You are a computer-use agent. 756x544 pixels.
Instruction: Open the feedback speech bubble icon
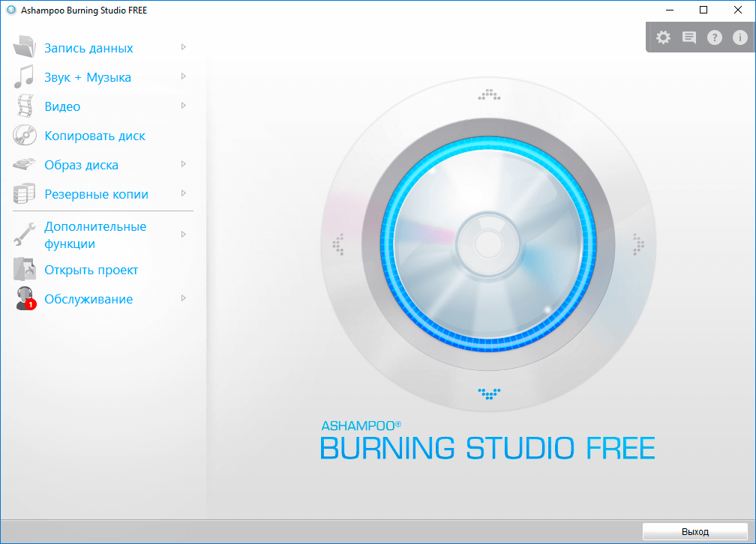(688, 37)
